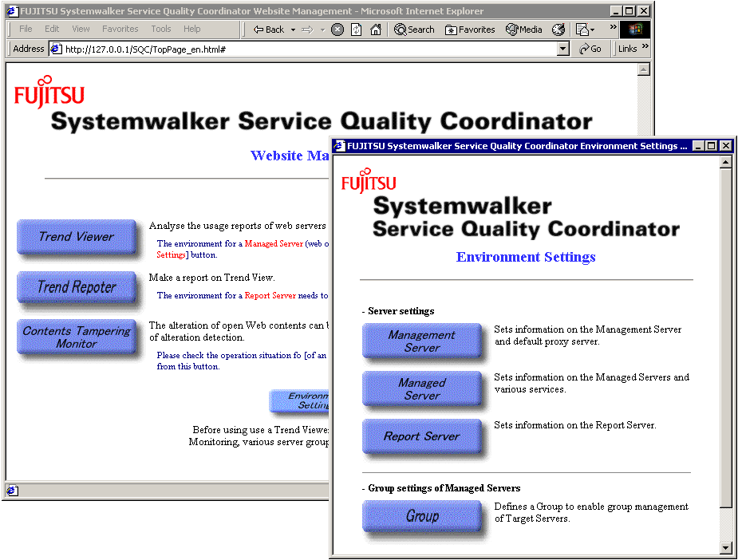Viewport: 738px width, 560px height.
Task: Expand the Links bar chevron
Action: pyautogui.click(x=645, y=45)
